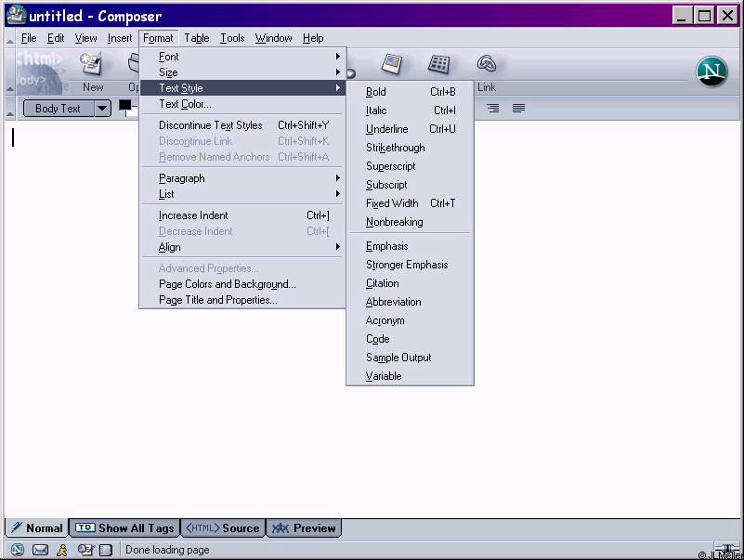Apply Sample Output style
Image resolution: width=744 pixels, height=560 pixels.
(x=410, y=358)
